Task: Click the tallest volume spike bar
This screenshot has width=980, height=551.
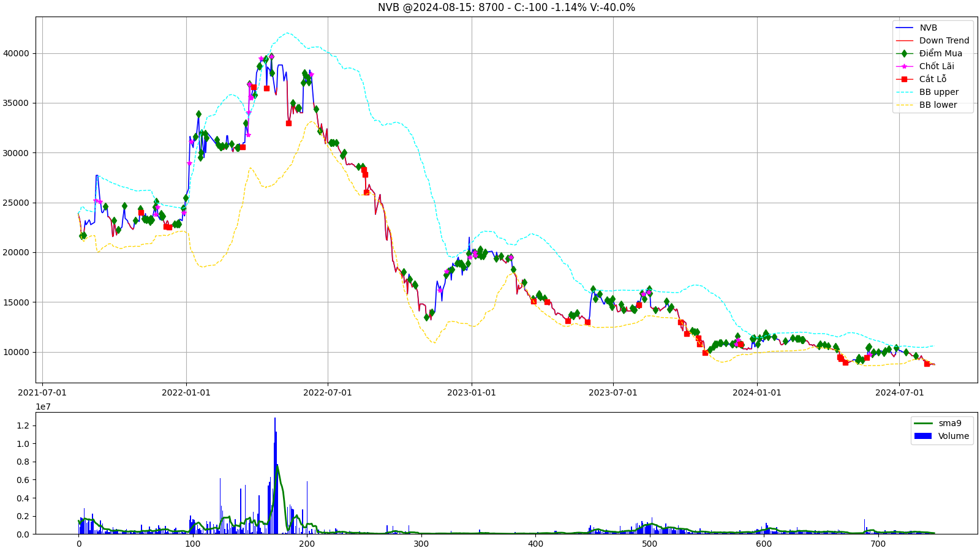Action: (275, 476)
